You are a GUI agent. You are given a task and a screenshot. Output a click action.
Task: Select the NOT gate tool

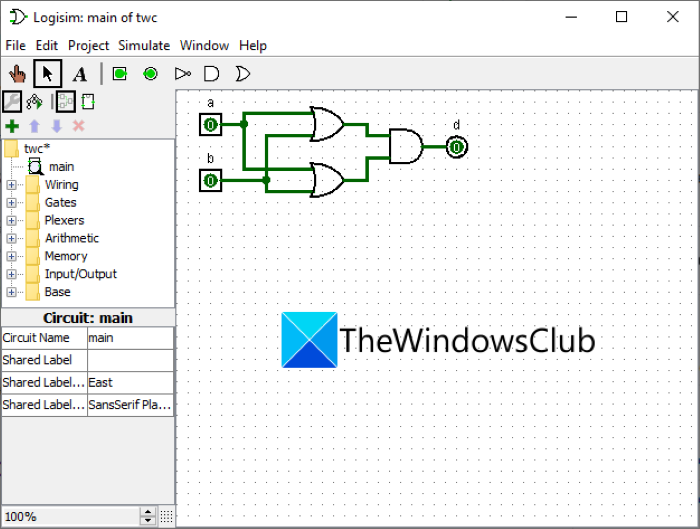point(183,74)
